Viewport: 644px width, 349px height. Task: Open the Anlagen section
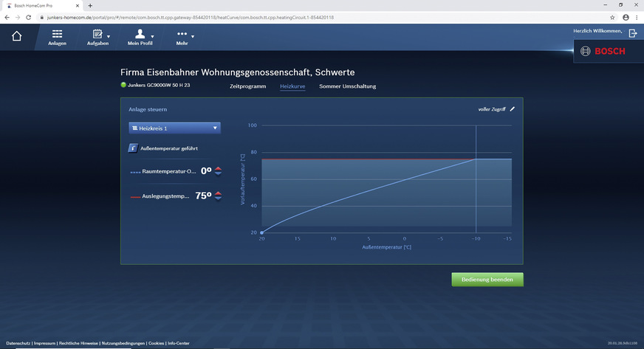tap(58, 38)
